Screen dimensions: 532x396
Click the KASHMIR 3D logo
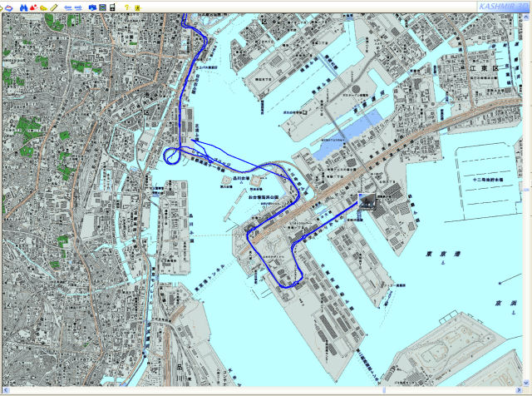pyautogui.click(x=504, y=7)
